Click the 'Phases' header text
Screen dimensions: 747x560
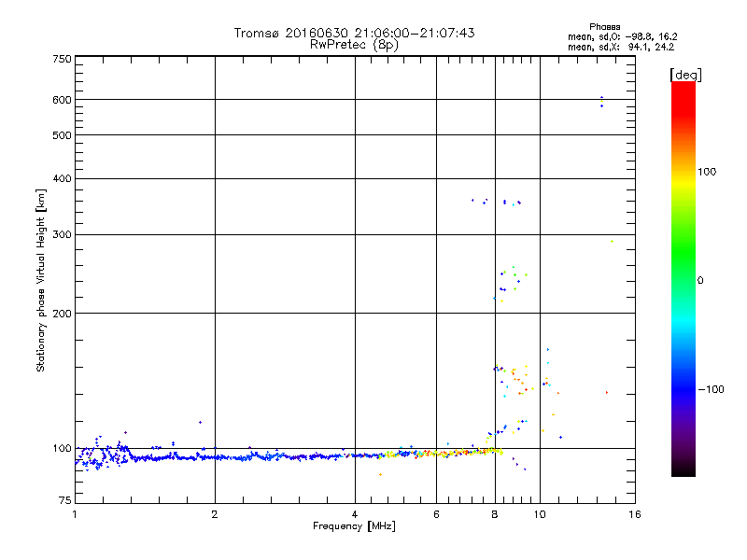point(604,27)
